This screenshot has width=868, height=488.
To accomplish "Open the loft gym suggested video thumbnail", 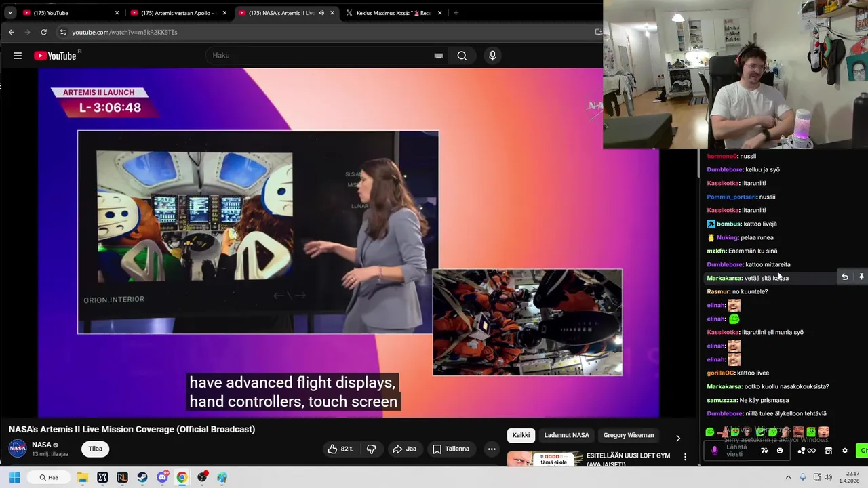I will click(545, 460).
